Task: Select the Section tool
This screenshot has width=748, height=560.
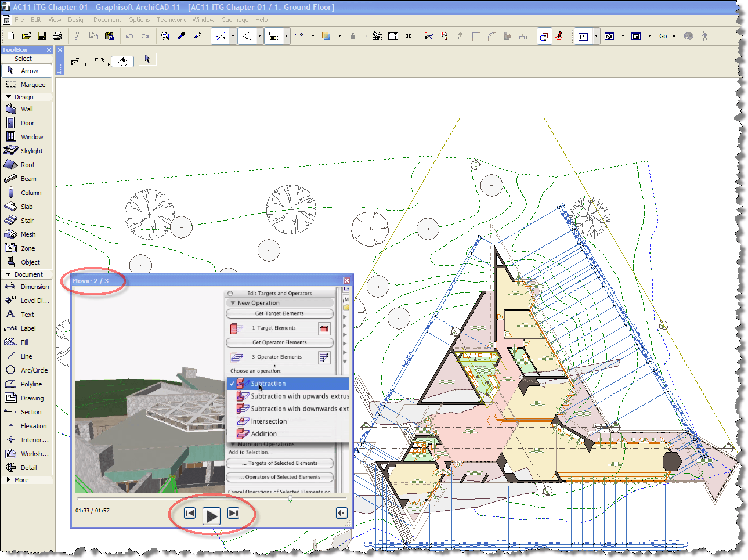Action: click(x=27, y=412)
